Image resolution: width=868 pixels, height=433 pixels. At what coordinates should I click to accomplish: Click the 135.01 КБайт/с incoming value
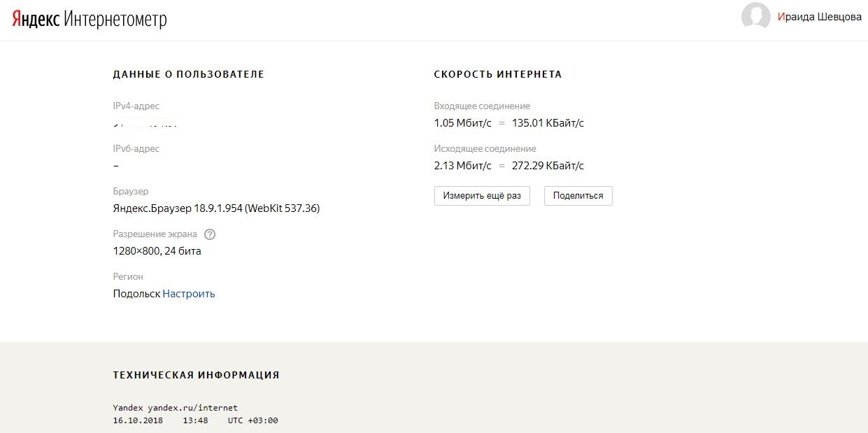[x=548, y=123]
